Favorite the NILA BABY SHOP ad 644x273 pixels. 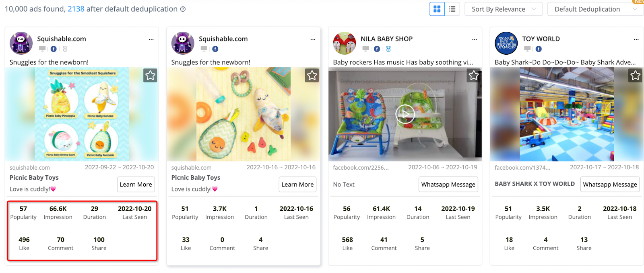pos(474,75)
